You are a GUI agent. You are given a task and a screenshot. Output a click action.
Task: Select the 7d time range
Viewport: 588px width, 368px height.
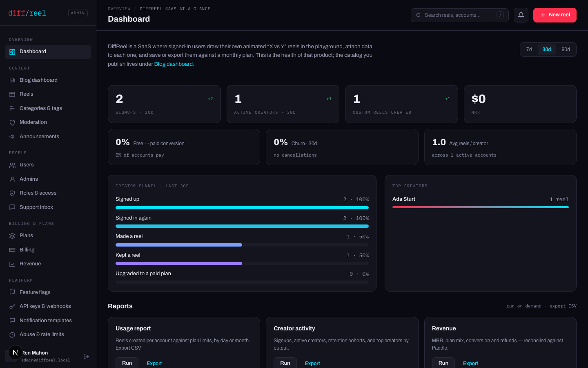coord(529,49)
